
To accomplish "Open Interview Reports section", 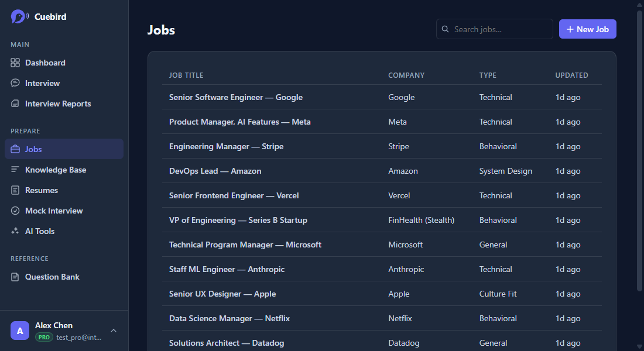I will pyautogui.click(x=64, y=104).
